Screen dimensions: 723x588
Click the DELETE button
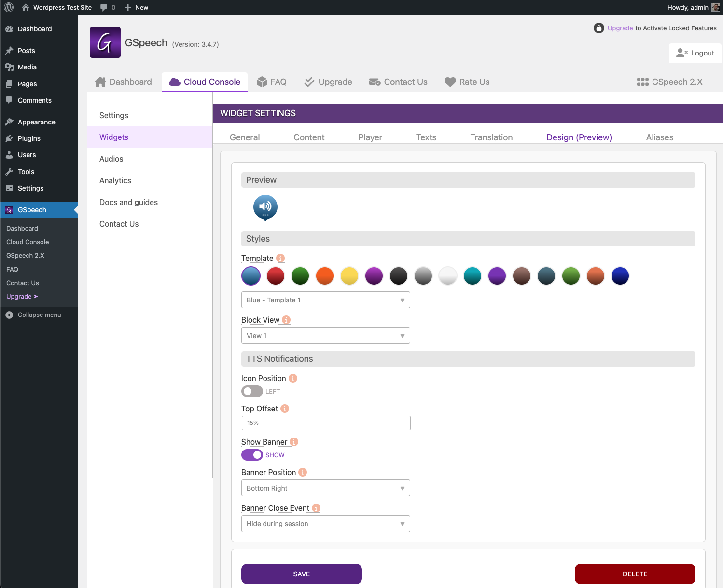635,574
